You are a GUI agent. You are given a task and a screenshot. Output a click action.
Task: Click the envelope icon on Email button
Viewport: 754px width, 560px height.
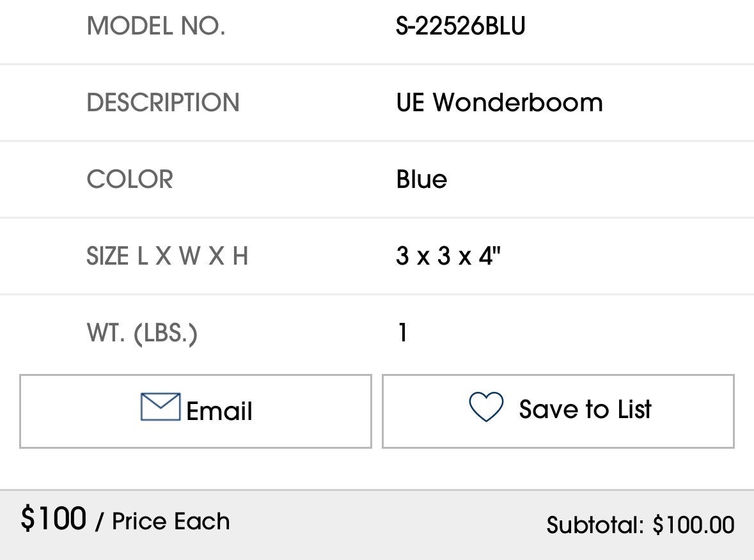(x=161, y=407)
